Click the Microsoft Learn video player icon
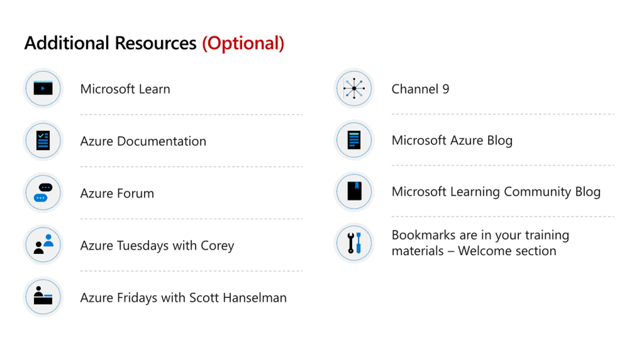This screenshot has width=644, height=362. [43, 88]
